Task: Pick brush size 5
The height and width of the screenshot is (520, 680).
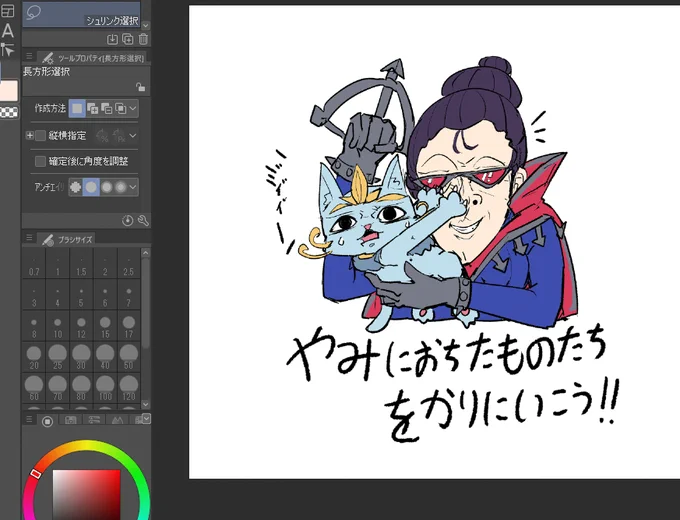Action: pos(81,294)
